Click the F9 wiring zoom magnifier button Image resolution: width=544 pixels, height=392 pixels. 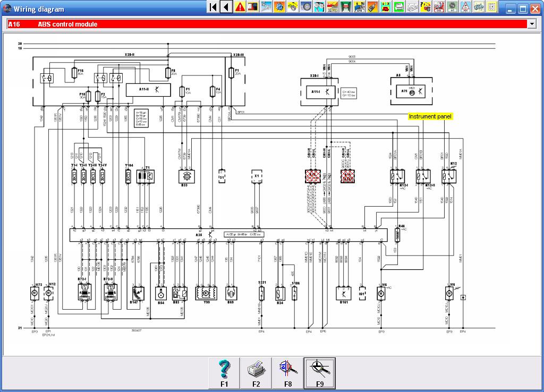[320, 372]
